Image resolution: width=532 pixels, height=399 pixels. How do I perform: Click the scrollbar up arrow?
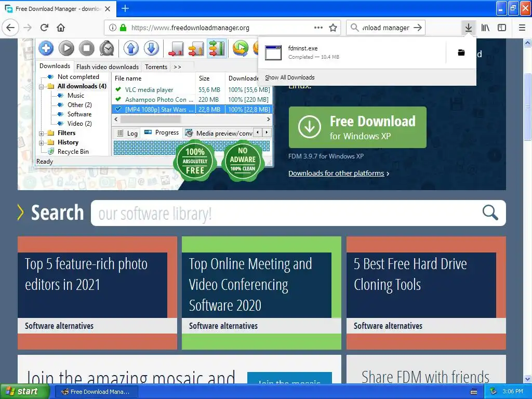coord(528,43)
